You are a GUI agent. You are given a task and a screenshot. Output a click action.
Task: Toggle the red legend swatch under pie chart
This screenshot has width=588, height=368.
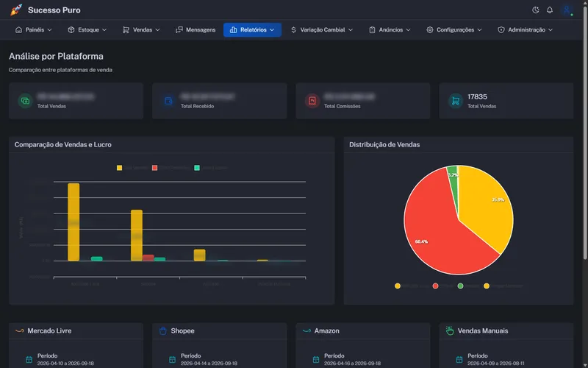click(x=435, y=286)
